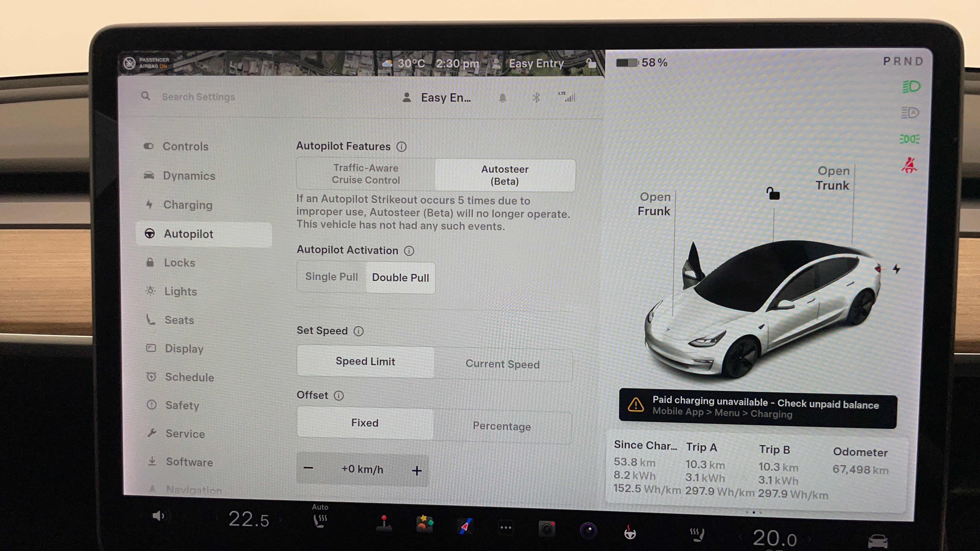Open the three-dots app launcher
Screen dimensions: 980x551
click(x=506, y=528)
